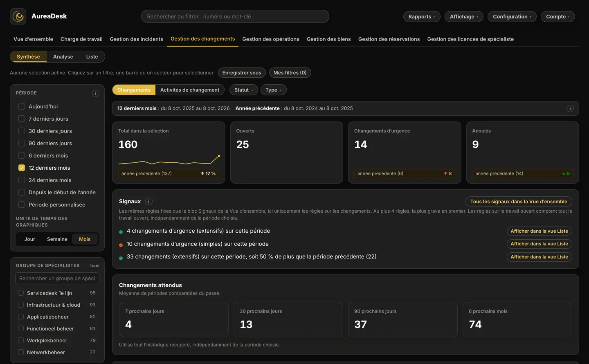Show the 10 changements d'urgence (simples) signal in Liste
589x364 pixels.
click(540, 244)
